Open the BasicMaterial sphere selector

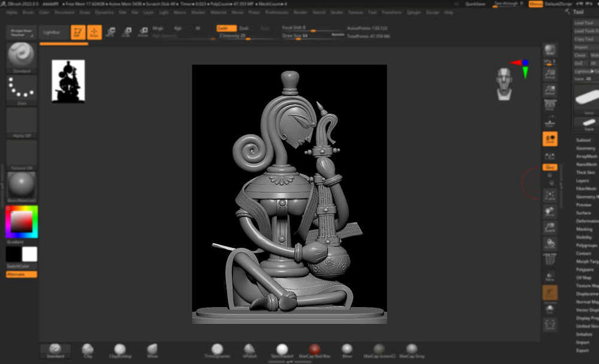coord(22,186)
